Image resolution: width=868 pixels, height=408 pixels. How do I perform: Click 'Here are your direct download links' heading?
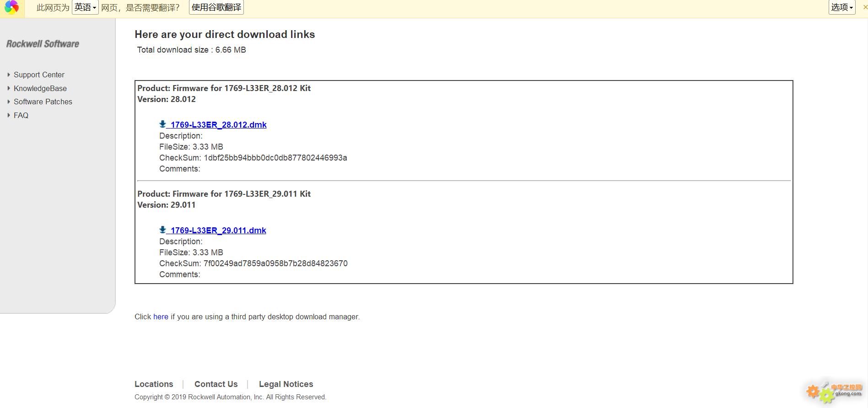click(225, 34)
